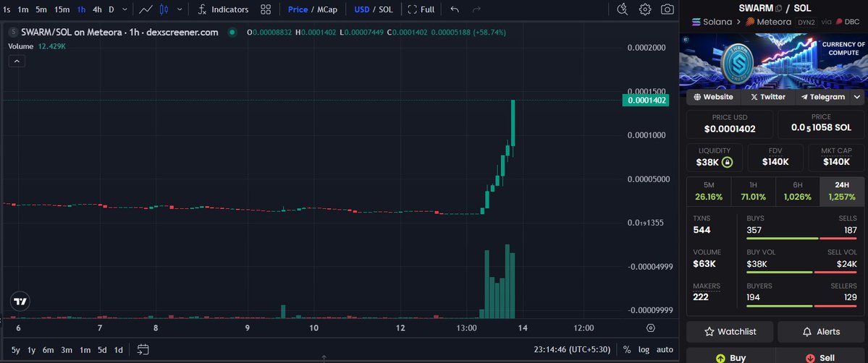Select the 1s timeframe
Screen dimensions: 868x363
[x=7, y=9]
